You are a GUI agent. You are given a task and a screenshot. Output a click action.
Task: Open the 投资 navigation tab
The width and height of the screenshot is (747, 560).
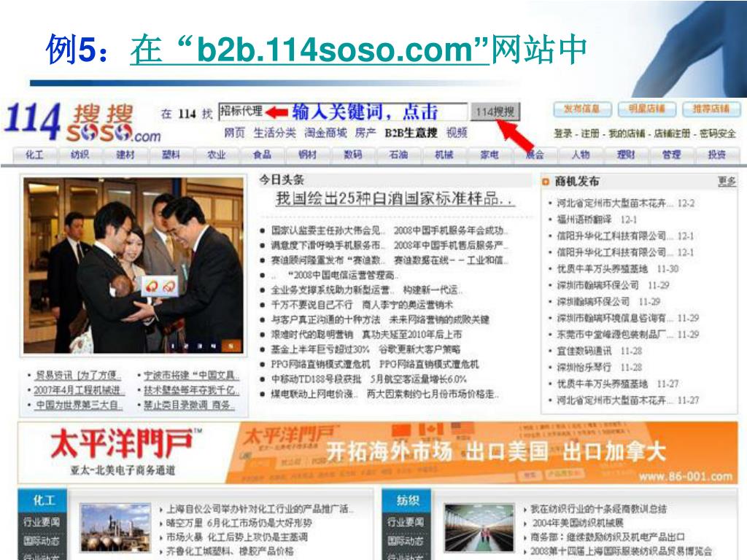(x=717, y=155)
